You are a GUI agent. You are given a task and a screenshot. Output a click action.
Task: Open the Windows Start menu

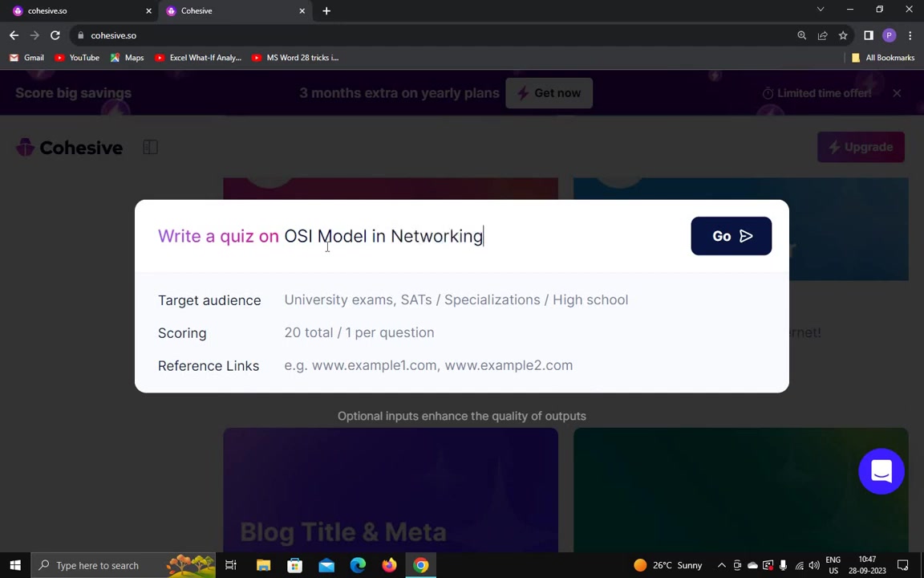(15, 565)
